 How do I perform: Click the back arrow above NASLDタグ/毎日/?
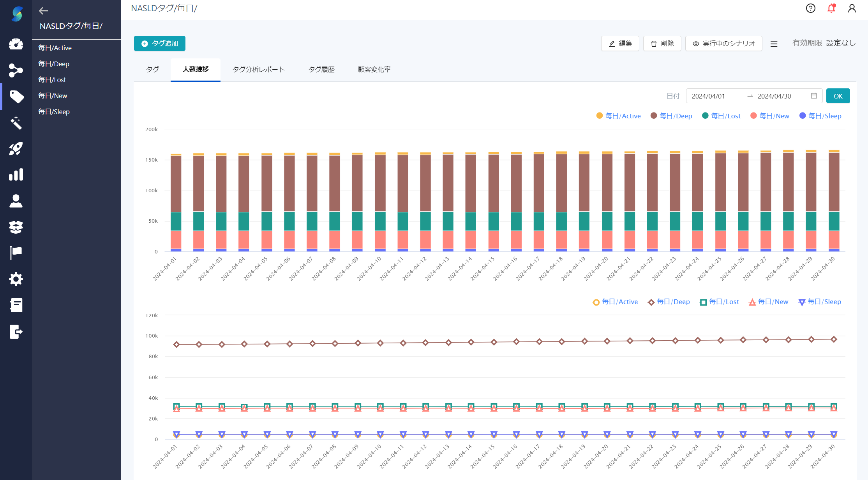click(x=43, y=11)
